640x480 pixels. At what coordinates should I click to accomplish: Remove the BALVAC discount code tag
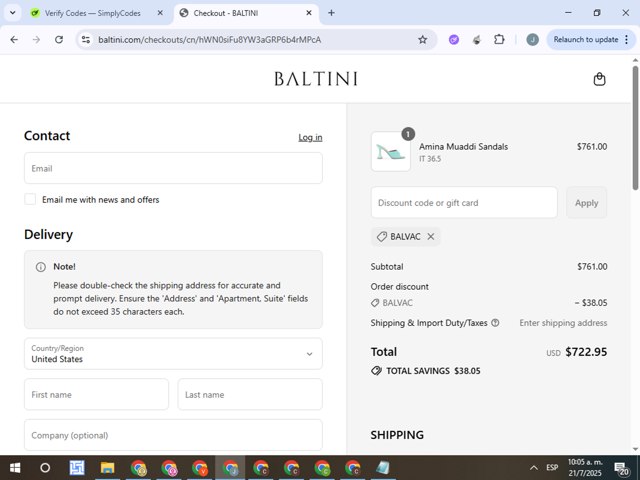(431, 236)
